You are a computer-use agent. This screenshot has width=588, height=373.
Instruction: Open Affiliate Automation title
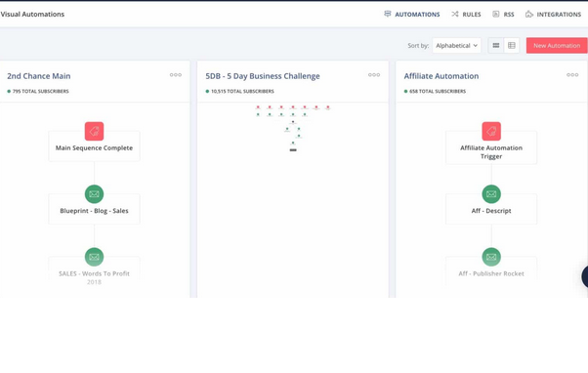coord(441,76)
